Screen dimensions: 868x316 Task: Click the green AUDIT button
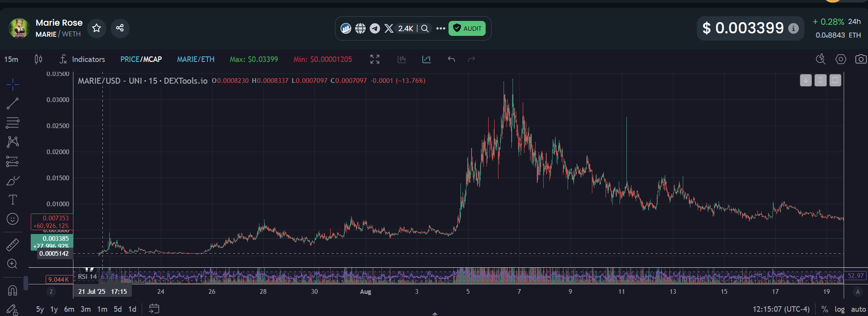pyautogui.click(x=467, y=29)
